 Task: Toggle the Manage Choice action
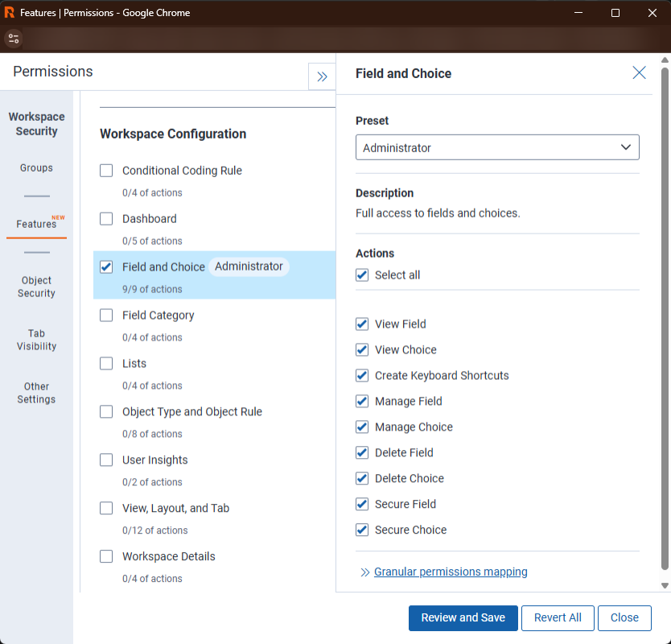click(362, 427)
